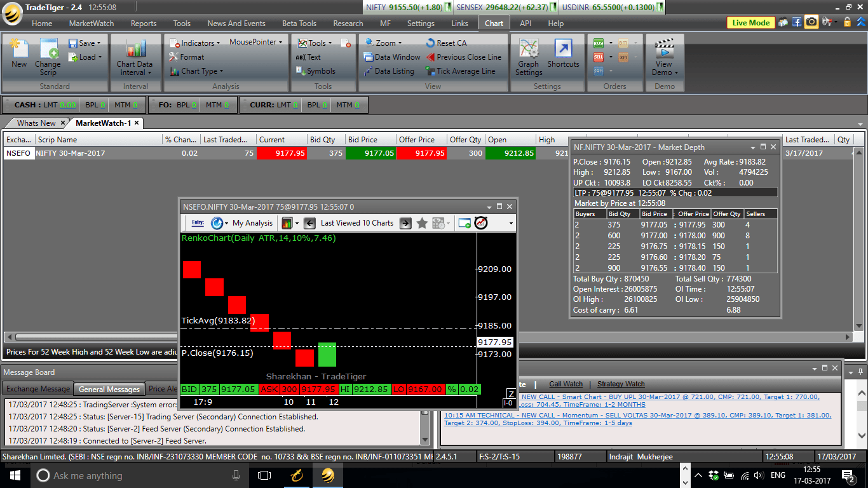Go to next chart with right arrow
Image resolution: width=868 pixels, height=488 pixels.
point(405,223)
